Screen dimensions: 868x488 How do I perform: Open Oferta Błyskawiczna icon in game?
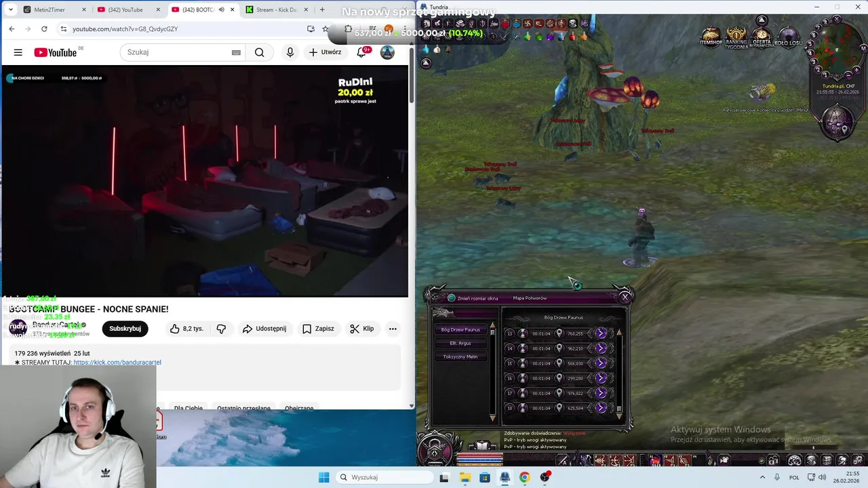click(762, 39)
